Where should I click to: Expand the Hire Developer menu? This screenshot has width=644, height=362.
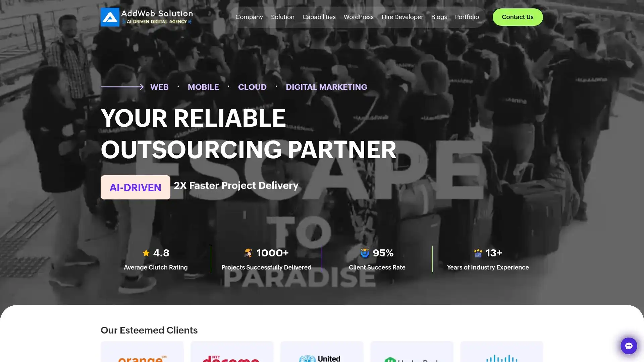point(402,17)
